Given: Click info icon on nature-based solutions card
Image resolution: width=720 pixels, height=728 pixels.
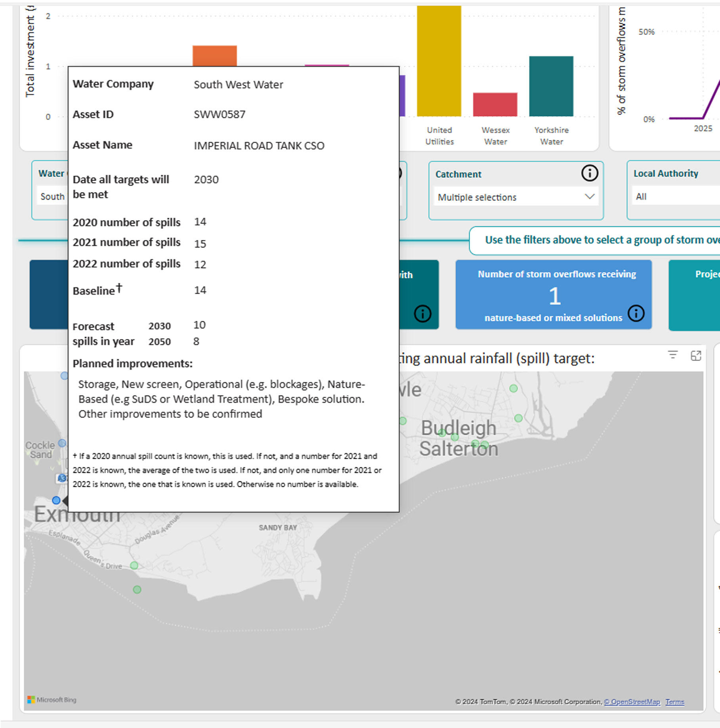Looking at the screenshot, I should point(636,313).
